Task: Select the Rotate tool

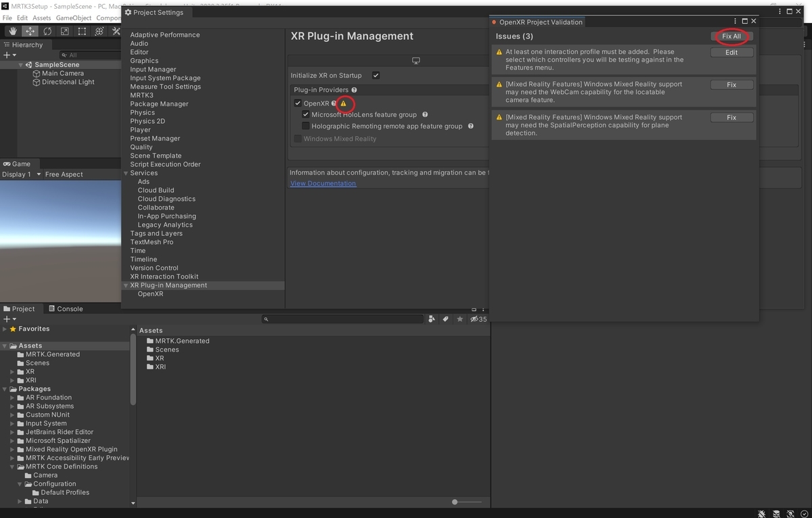Action: 47,31
